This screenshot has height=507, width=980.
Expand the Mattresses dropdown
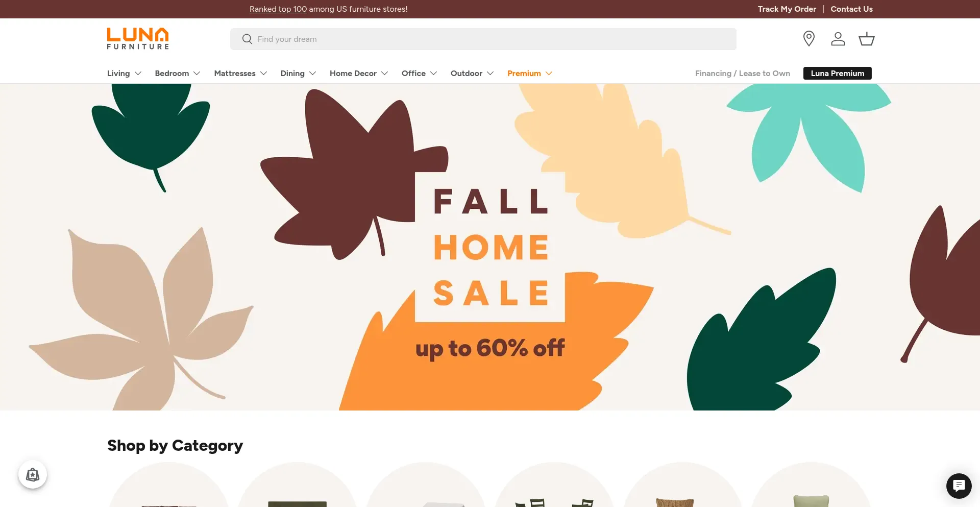pyautogui.click(x=240, y=74)
